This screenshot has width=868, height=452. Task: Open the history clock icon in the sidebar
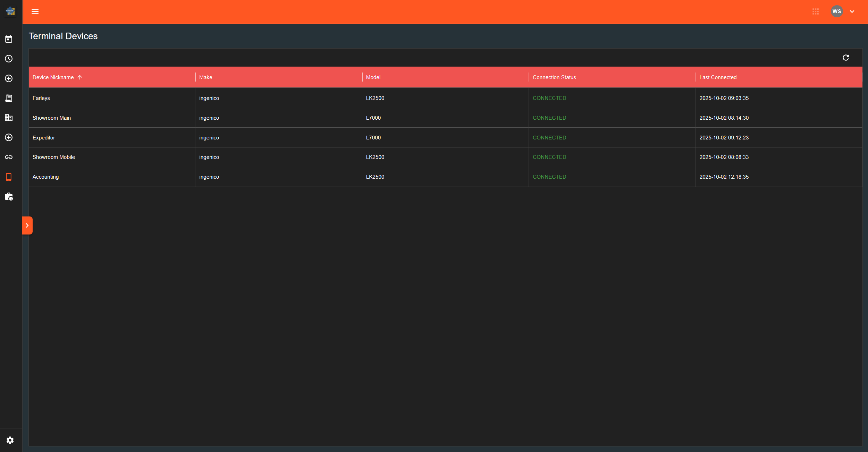[x=9, y=59]
